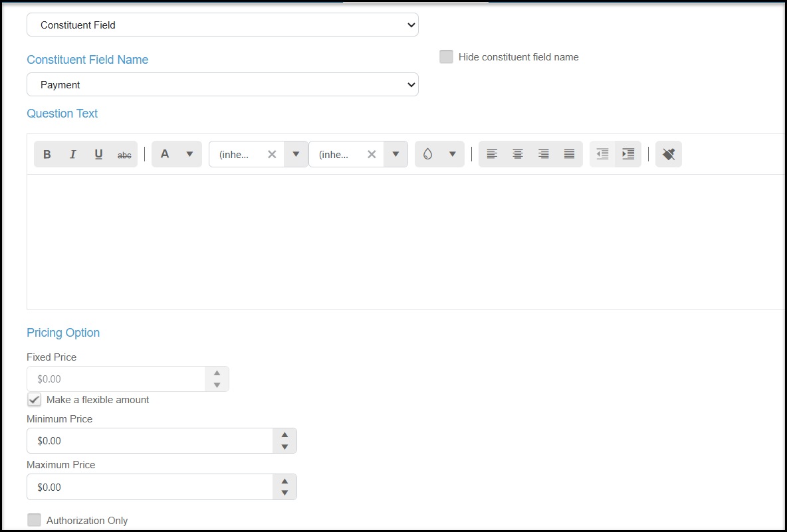Apply bold formatting in Question Text toolbar
Viewport: 787px width, 532px height.
[x=47, y=154]
